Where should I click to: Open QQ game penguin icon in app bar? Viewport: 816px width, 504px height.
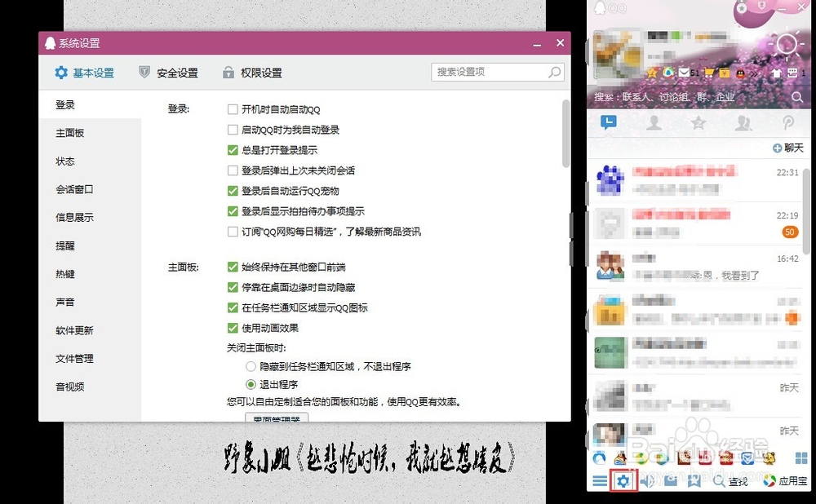620,458
